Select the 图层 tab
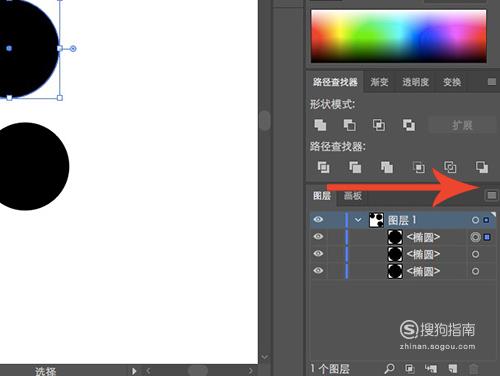500x376 pixels. pyautogui.click(x=322, y=196)
